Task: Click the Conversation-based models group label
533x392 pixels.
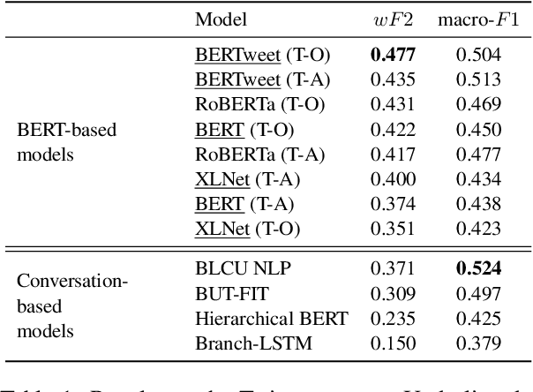Action: tap(73, 305)
